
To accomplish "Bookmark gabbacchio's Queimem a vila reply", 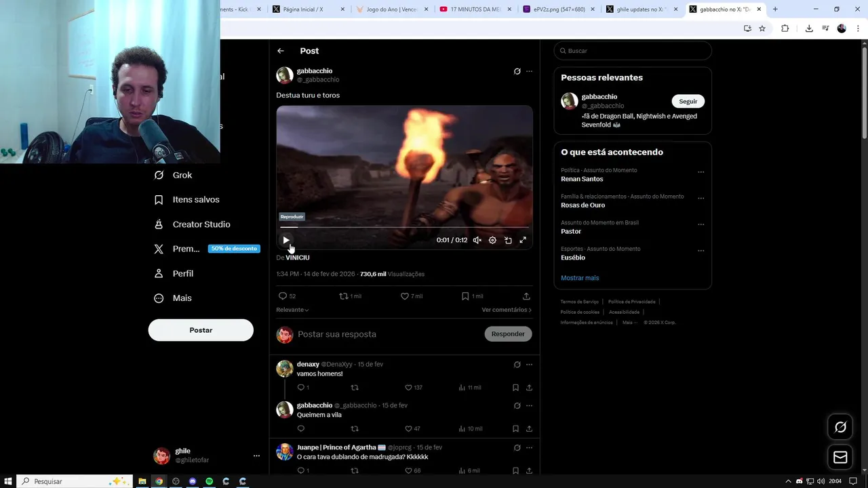I will pyautogui.click(x=515, y=428).
